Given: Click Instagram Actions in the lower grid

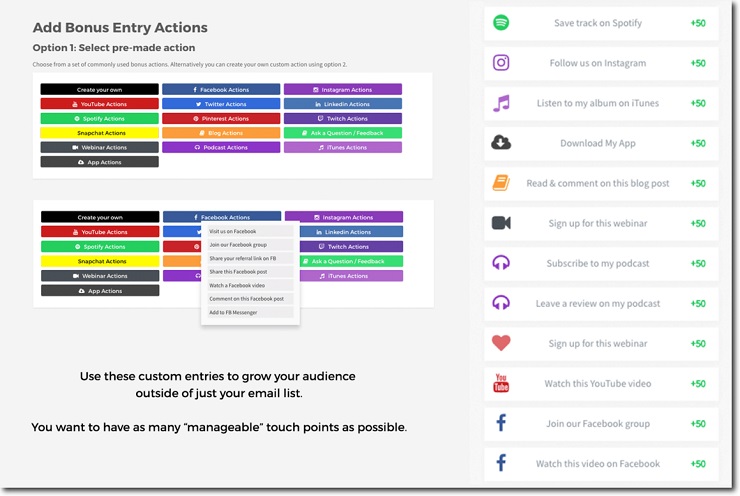Looking at the screenshot, I should click(x=344, y=217).
